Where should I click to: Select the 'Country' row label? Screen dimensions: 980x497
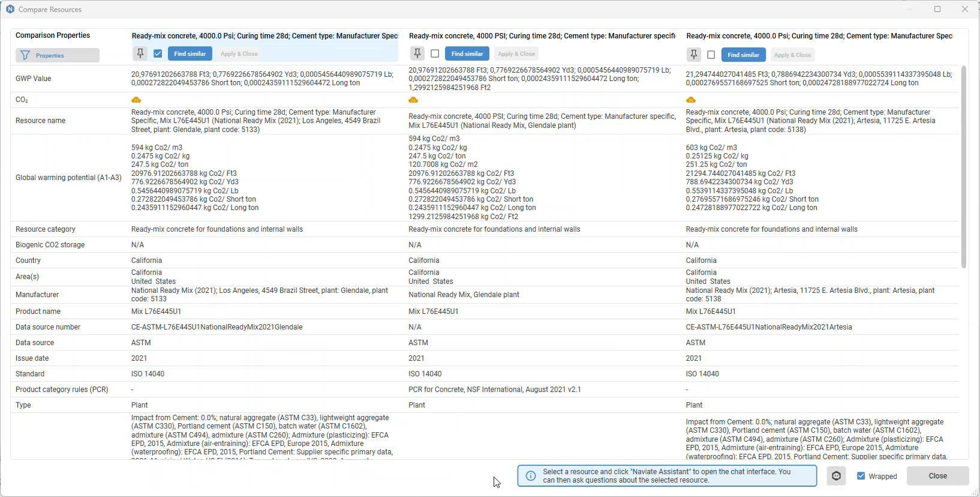(x=28, y=261)
